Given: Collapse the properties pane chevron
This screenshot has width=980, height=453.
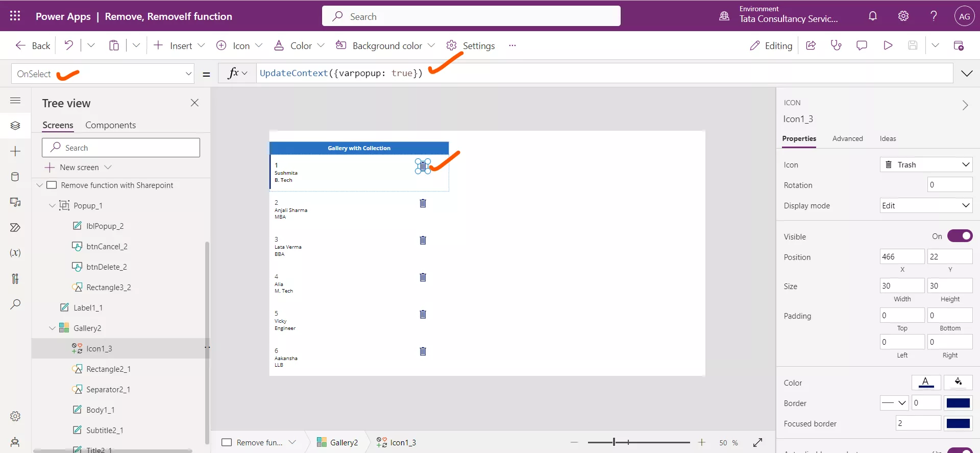Looking at the screenshot, I should tap(965, 105).
